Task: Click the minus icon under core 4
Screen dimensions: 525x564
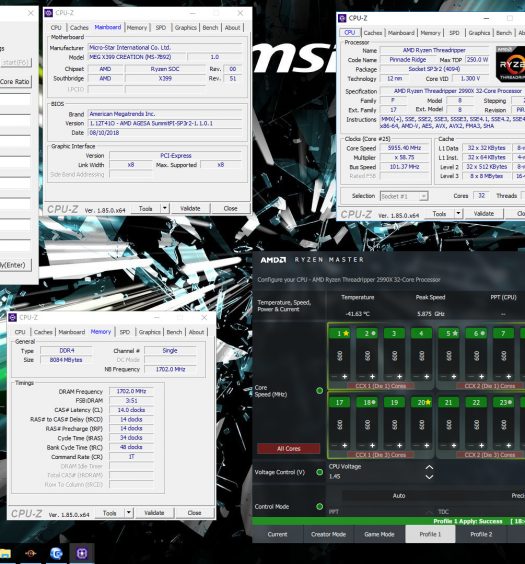Action: (x=416, y=377)
